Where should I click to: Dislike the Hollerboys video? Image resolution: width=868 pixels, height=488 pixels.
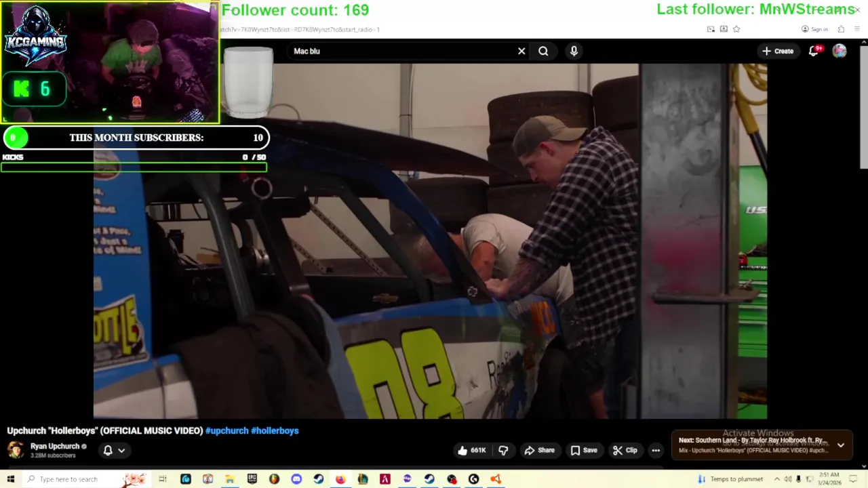[x=503, y=450]
